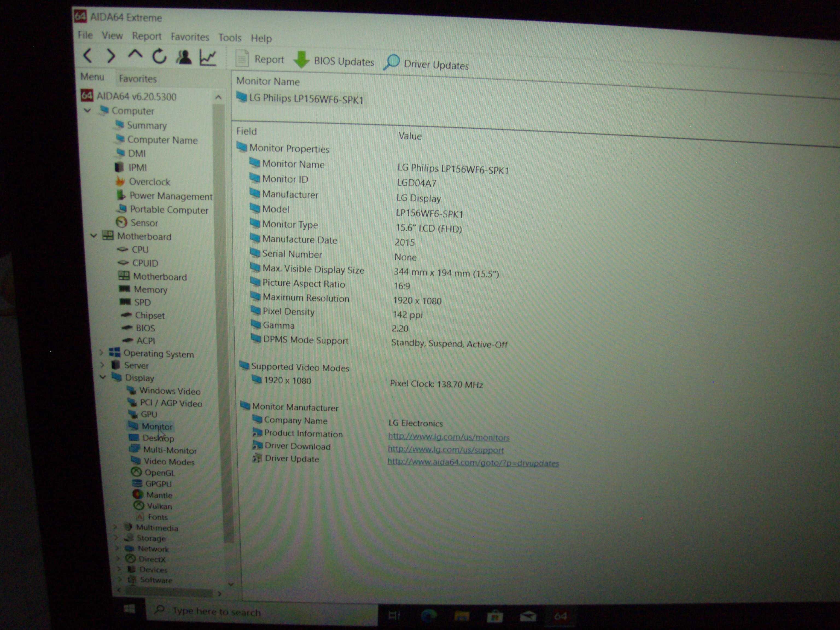Screen dimensions: 840x630
Task: Click Driver Updates button
Action: click(x=426, y=64)
